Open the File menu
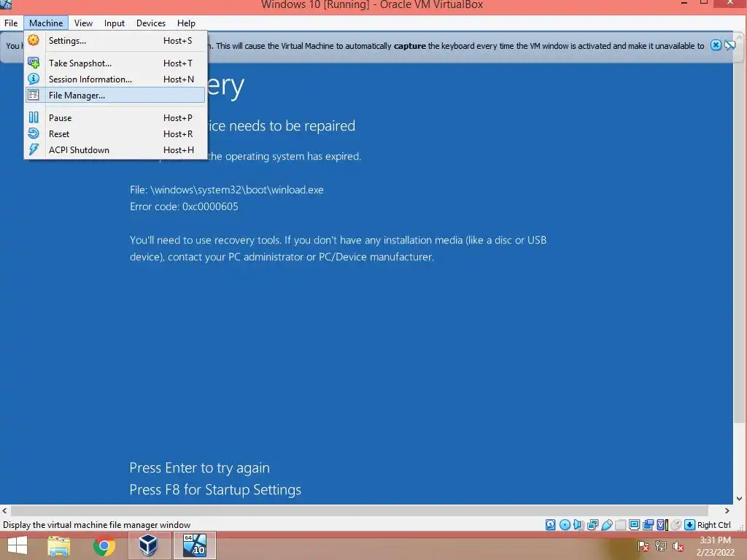Screen dimensions: 747x560 pos(11,23)
